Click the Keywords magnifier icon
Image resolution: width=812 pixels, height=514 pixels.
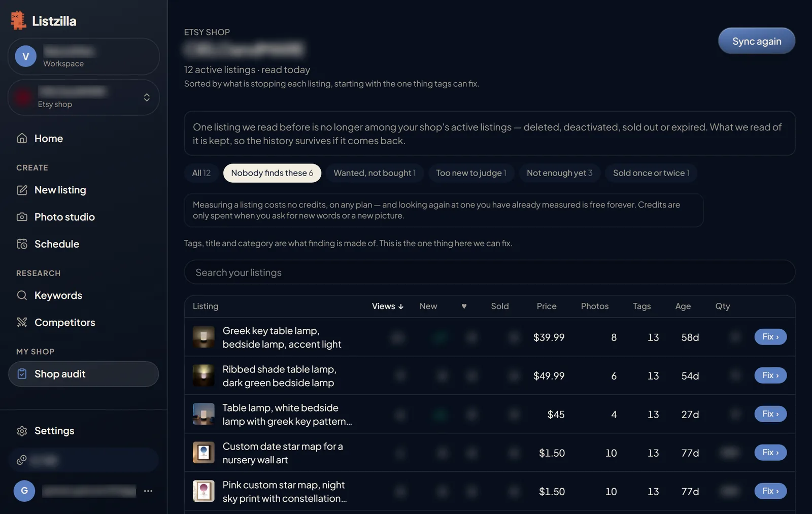pyautogui.click(x=22, y=295)
